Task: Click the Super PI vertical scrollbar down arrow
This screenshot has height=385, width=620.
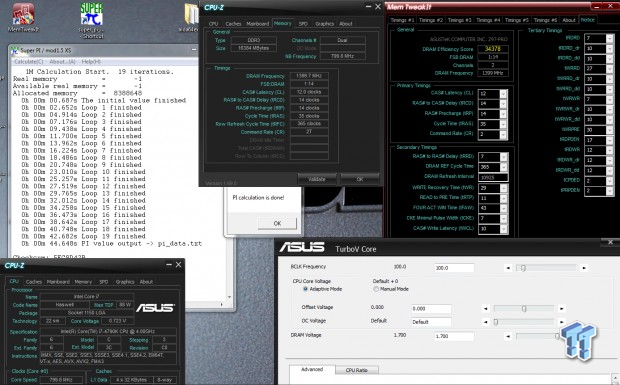Action: (x=229, y=297)
